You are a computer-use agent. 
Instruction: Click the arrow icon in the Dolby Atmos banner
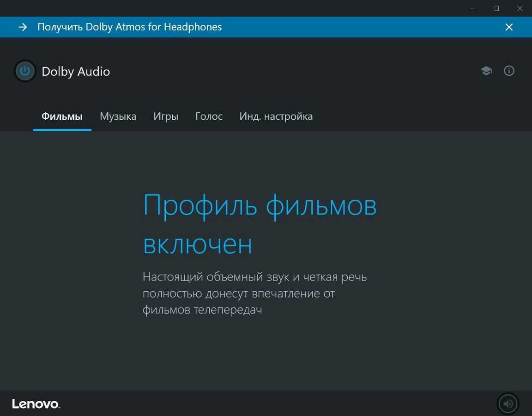coord(23,27)
